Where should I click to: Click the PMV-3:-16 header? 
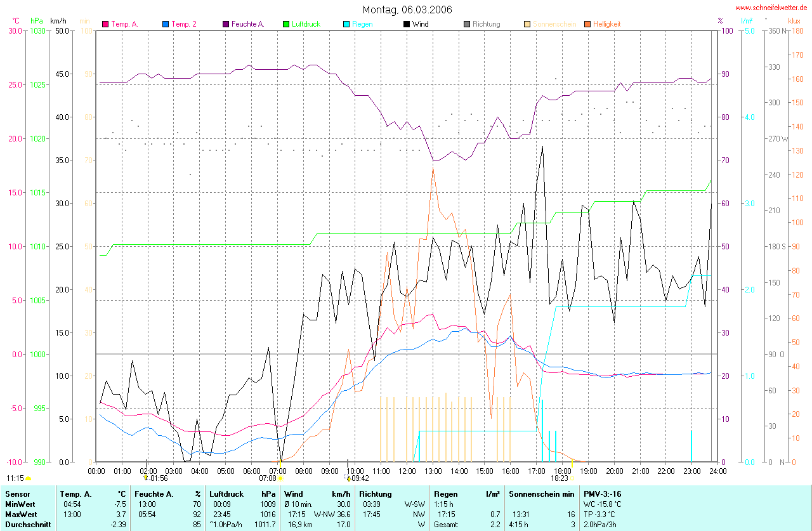click(x=603, y=494)
